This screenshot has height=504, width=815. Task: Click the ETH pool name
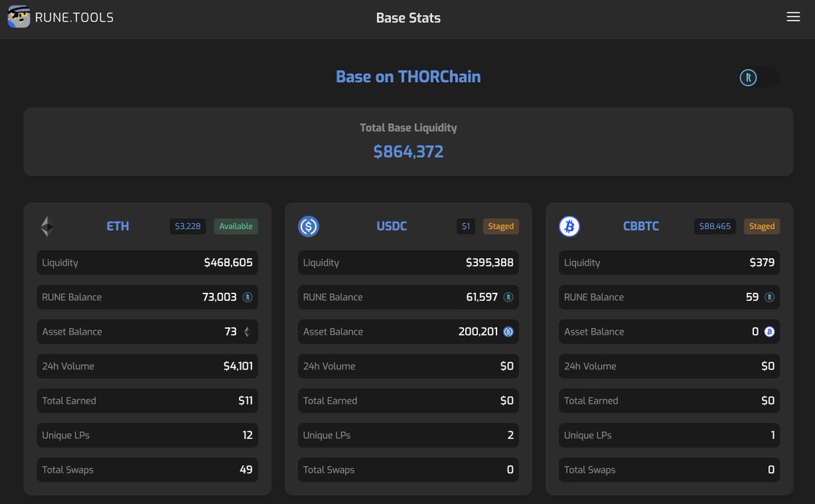click(117, 226)
